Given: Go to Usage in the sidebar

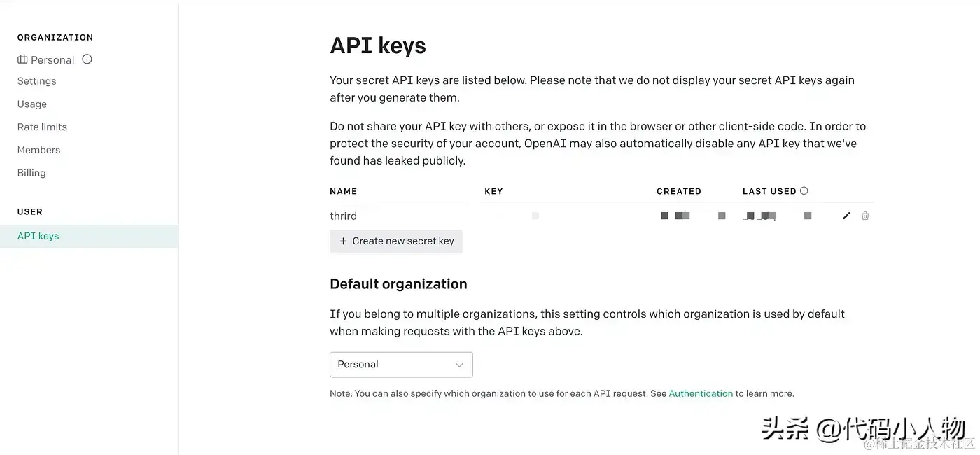Looking at the screenshot, I should click(32, 104).
